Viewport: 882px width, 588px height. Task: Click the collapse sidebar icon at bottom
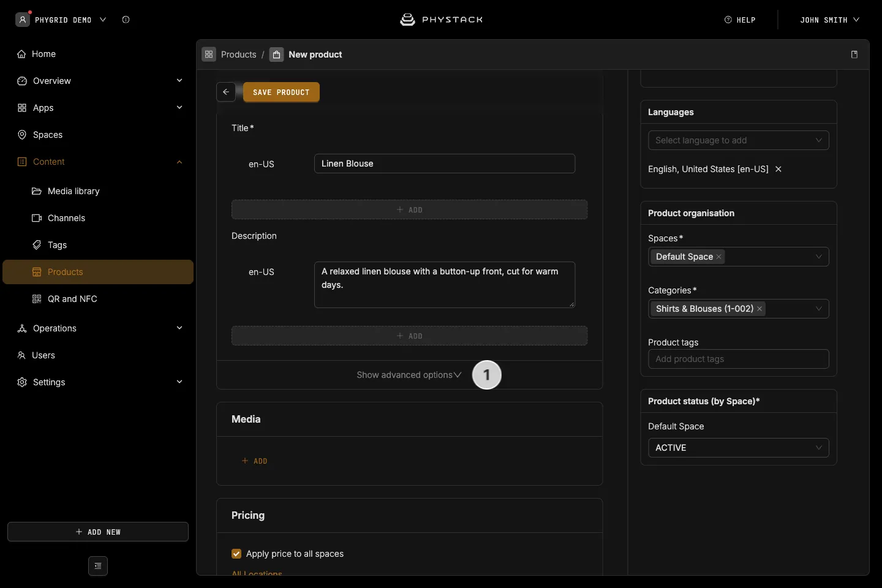coord(98,566)
